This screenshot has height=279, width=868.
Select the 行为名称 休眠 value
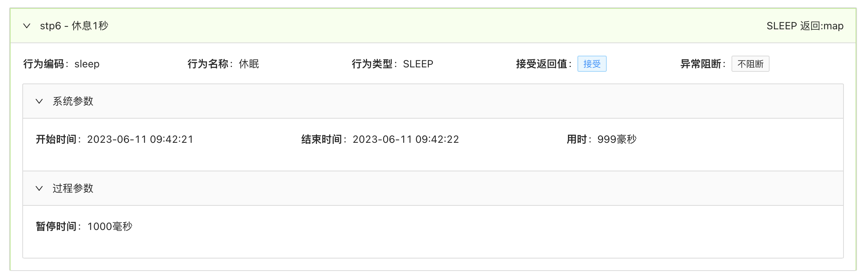coord(249,64)
